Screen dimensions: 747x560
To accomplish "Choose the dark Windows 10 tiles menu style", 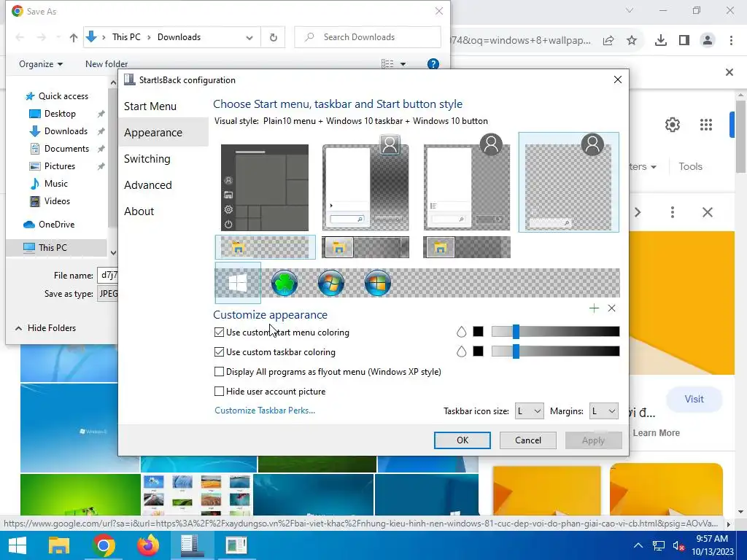I will [265, 187].
